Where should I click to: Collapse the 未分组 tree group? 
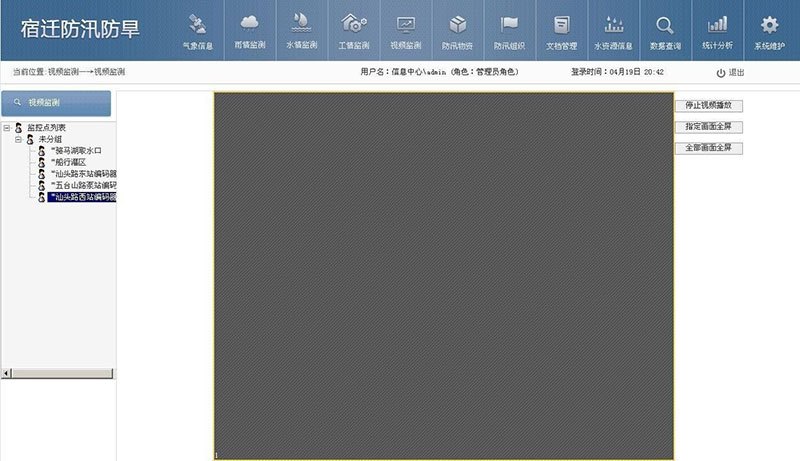pyautogui.click(x=18, y=139)
